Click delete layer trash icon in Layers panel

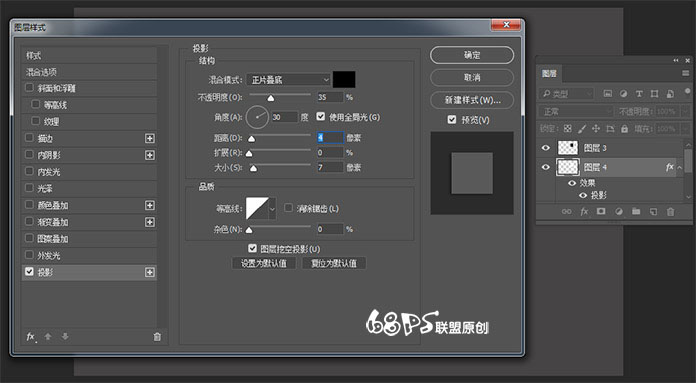click(671, 212)
